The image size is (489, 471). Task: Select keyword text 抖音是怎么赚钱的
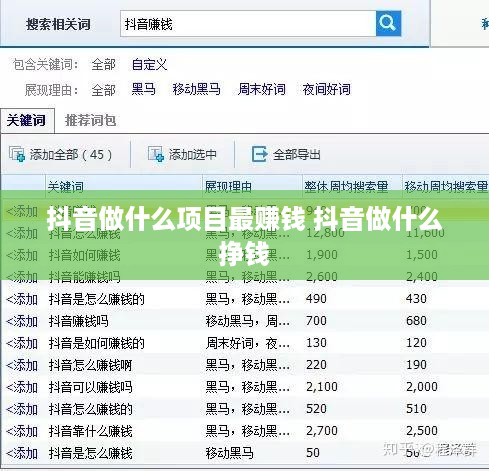pyautogui.click(x=97, y=299)
